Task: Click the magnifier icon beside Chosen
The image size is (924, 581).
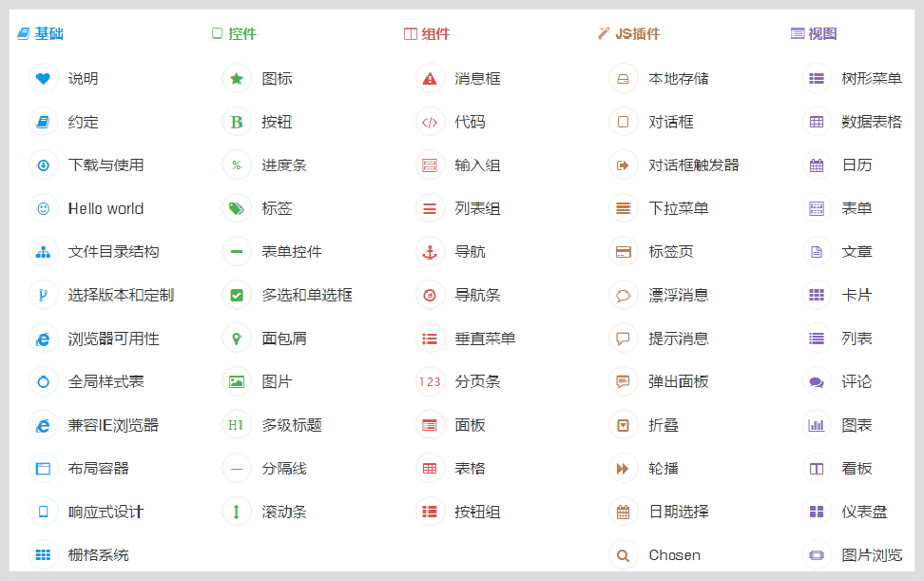Action: pos(624,555)
